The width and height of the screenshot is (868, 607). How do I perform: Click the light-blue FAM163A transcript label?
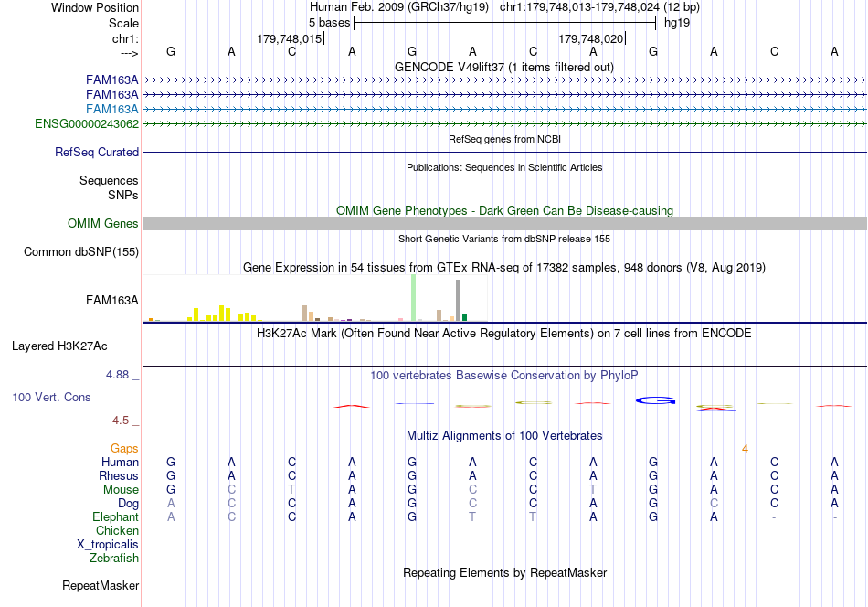tap(111, 109)
